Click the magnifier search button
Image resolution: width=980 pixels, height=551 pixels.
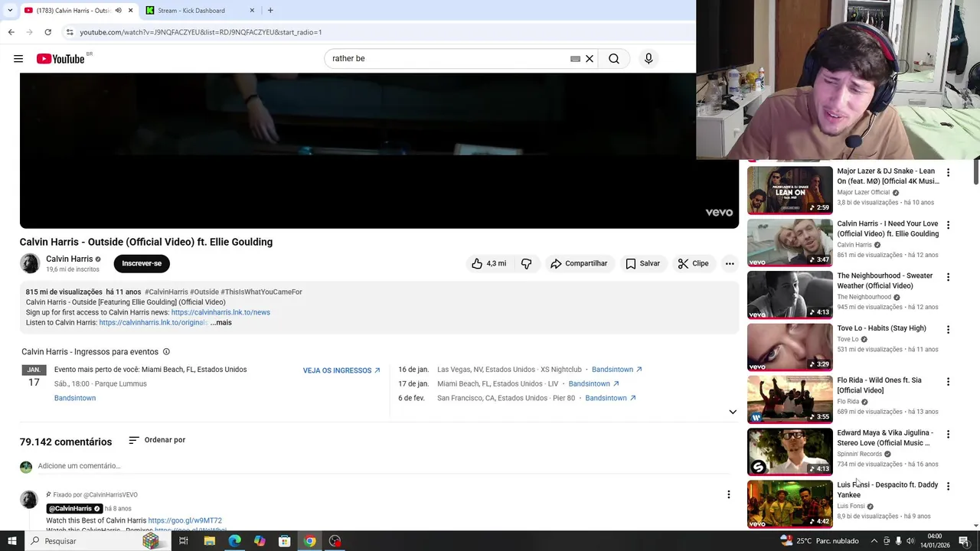click(x=614, y=59)
